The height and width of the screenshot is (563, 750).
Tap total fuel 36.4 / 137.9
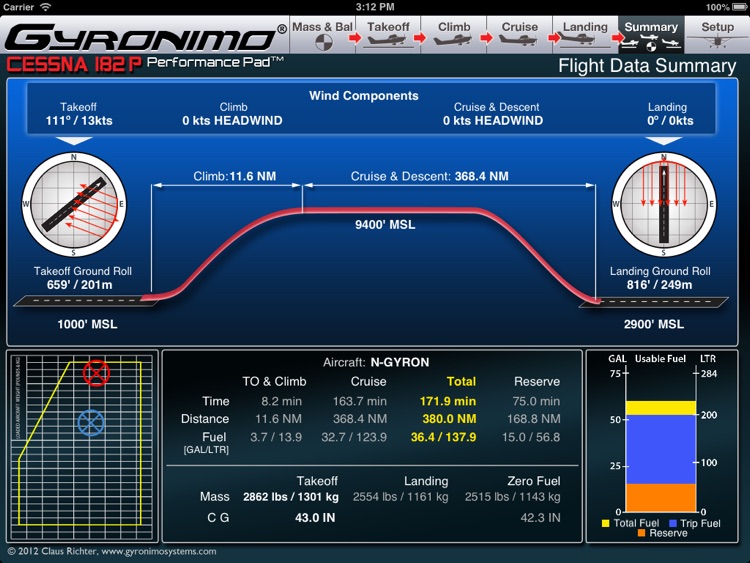[443, 437]
